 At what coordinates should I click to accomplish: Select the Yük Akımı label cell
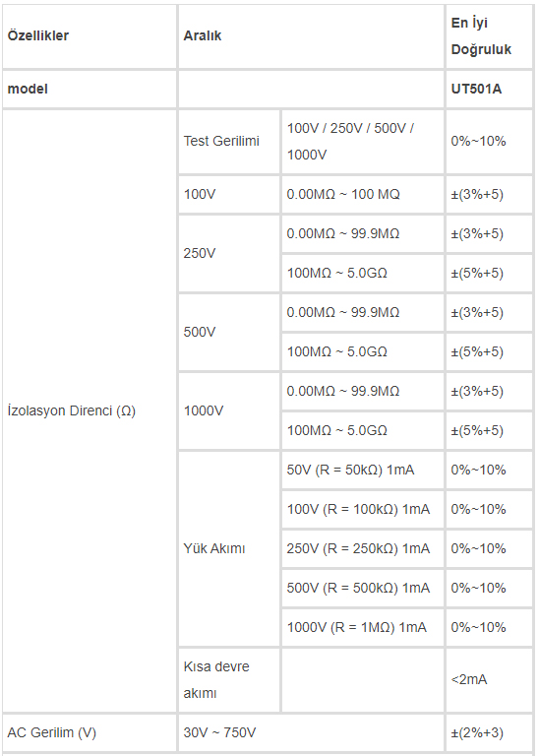tap(229, 548)
